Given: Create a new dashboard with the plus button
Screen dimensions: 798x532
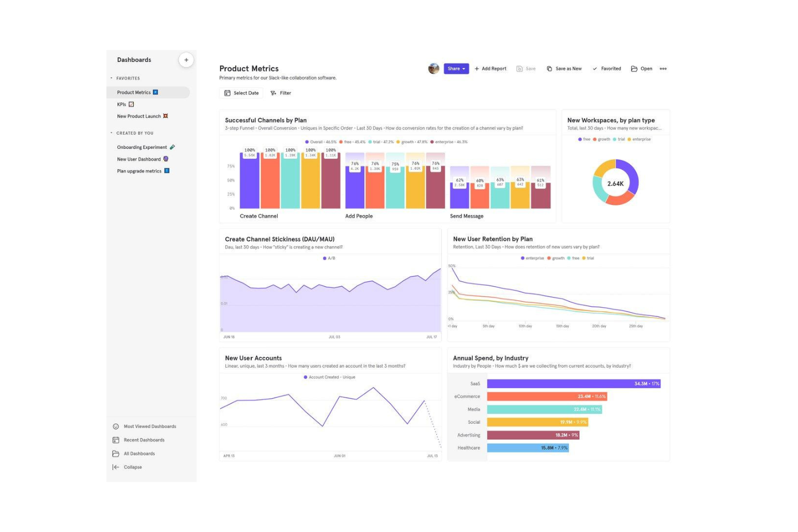Looking at the screenshot, I should pyautogui.click(x=186, y=60).
